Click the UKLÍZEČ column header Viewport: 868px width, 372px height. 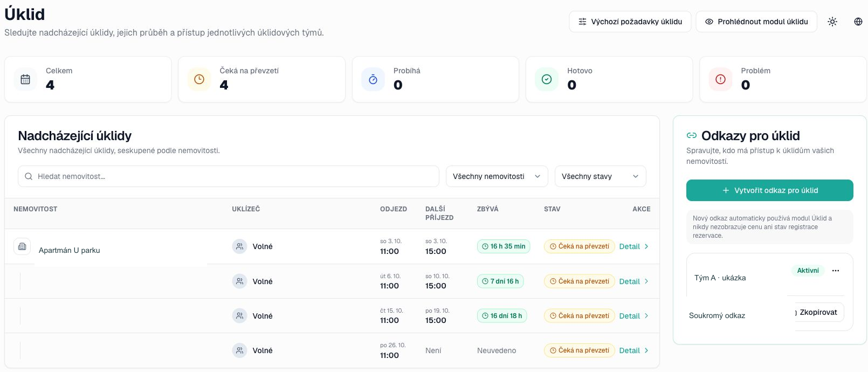click(246, 209)
